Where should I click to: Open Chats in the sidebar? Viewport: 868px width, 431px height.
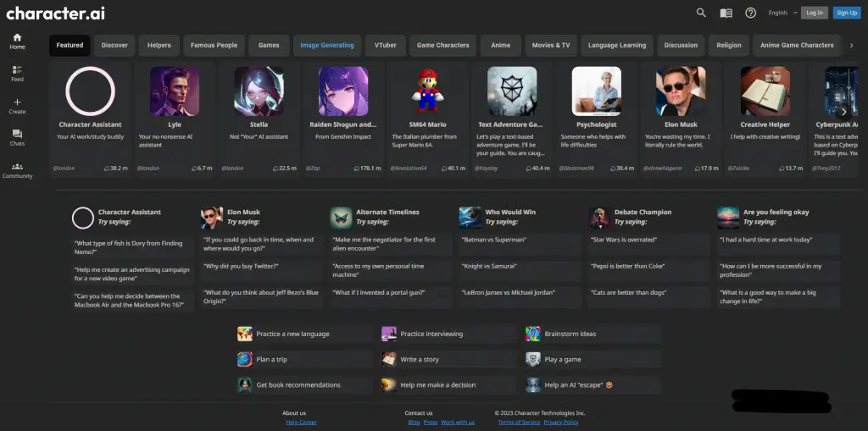point(17,138)
